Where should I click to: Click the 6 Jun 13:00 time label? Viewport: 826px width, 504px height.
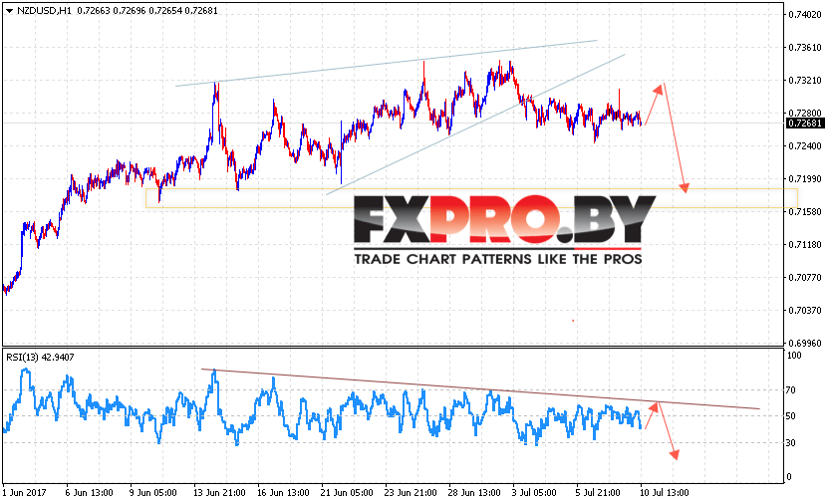(89, 493)
